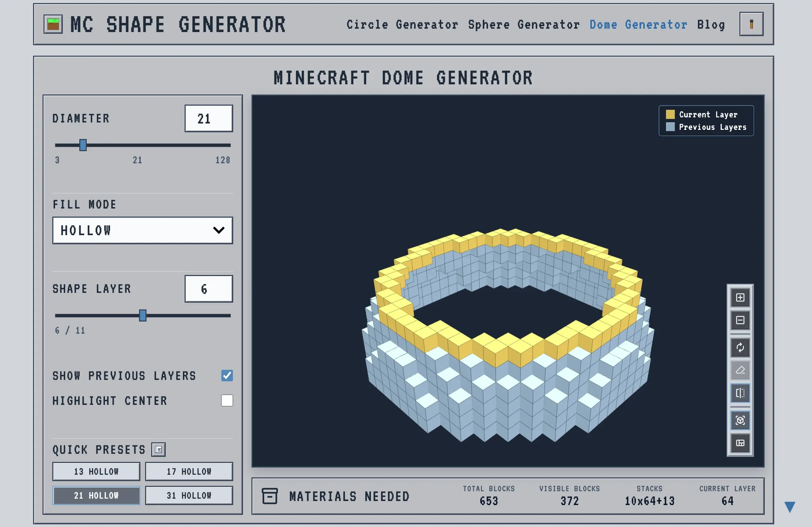Viewport: 812px width, 527px height.
Task: Click the rotate arrows icon in viewer
Action: click(x=740, y=347)
